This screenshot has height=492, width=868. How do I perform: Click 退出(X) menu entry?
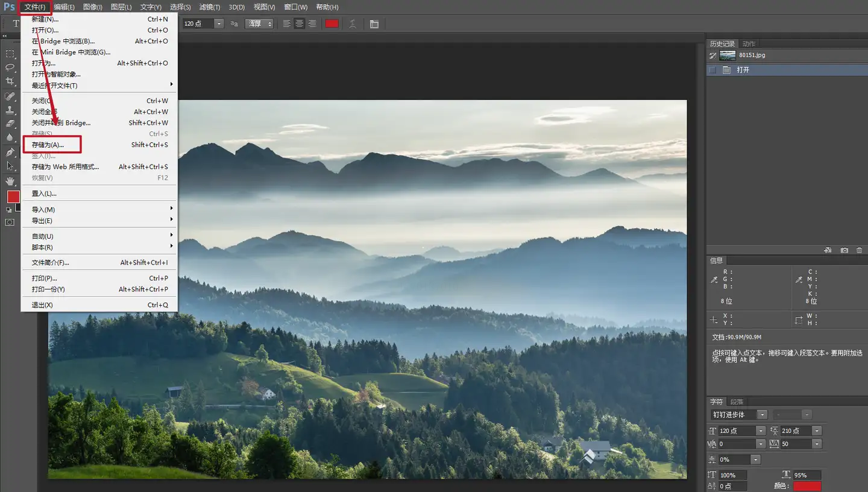pyautogui.click(x=42, y=304)
